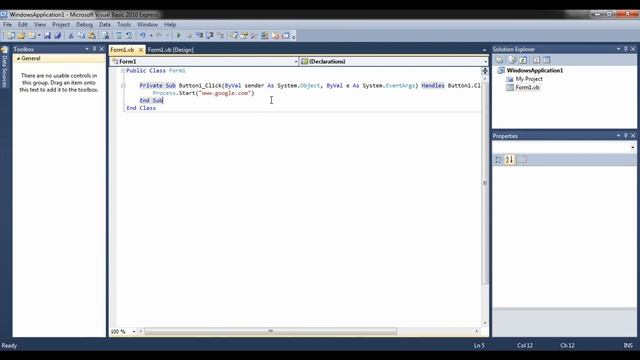This screenshot has width=640, height=360.
Task: Start debugging with the green play icon
Action: (178, 36)
